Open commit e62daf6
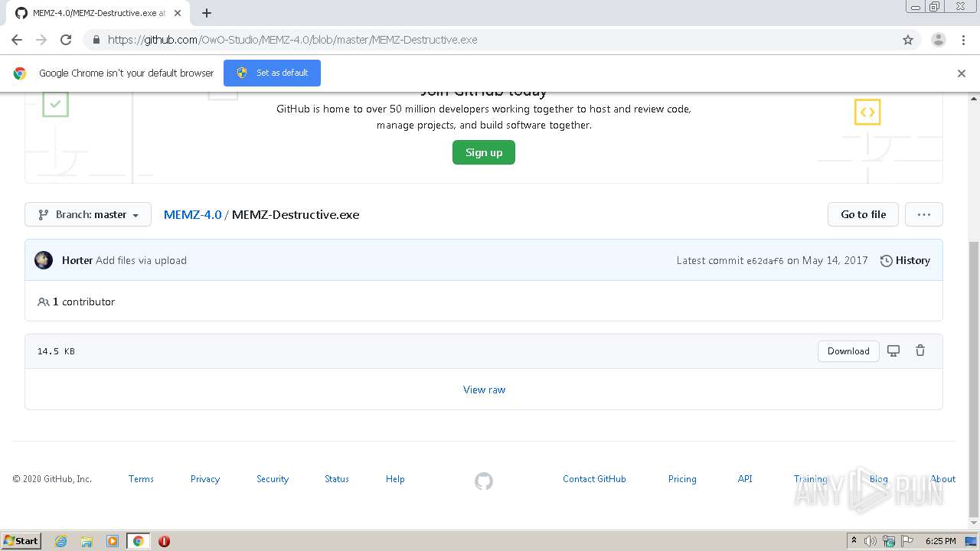Viewport: 980px width, 551px height. click(x=765, y=261)
